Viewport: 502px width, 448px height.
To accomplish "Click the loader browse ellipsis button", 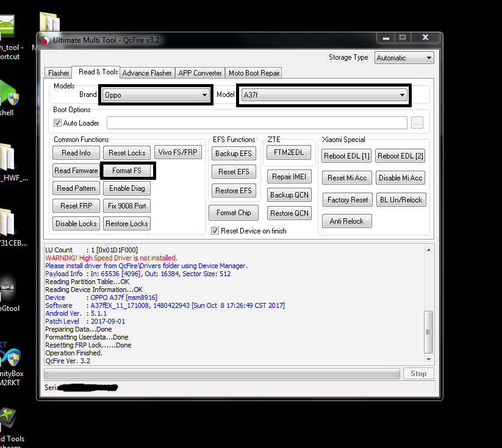I will (417, 123).
